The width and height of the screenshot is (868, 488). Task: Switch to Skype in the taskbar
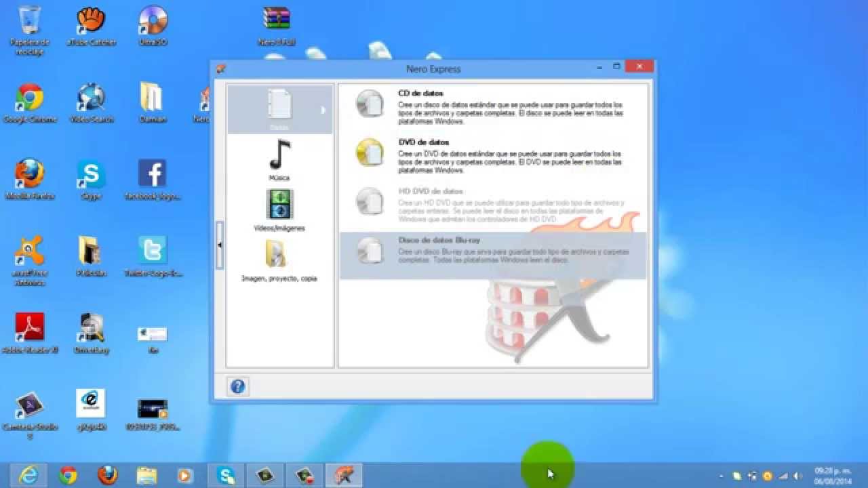[226, 476]
